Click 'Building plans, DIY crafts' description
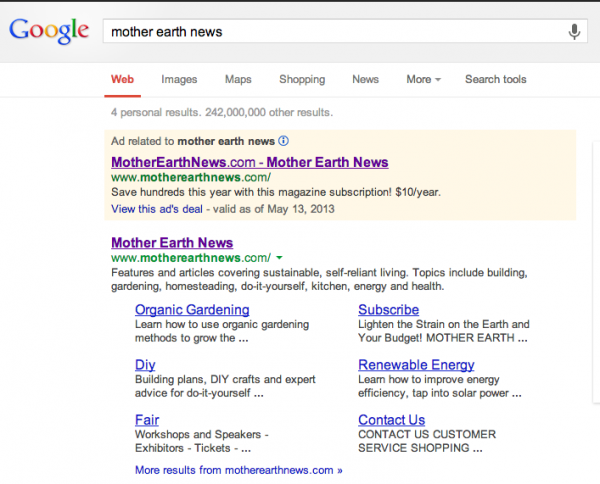 click(225, 386)
